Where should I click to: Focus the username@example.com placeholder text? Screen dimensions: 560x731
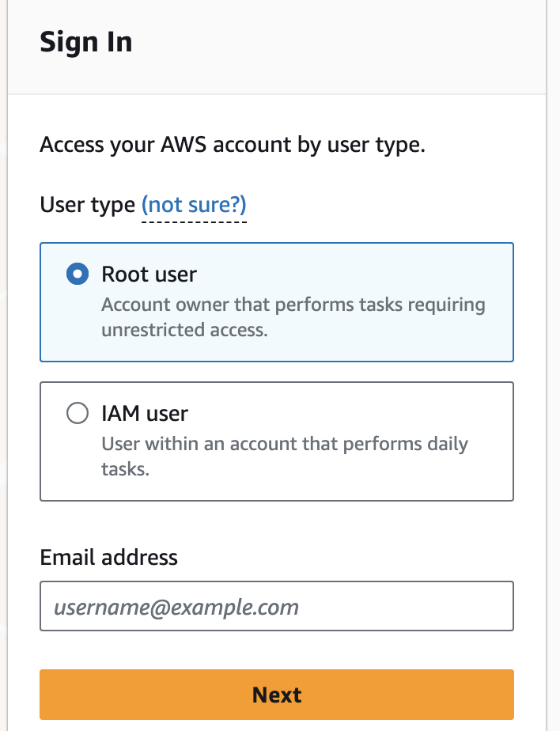[176, 608]
